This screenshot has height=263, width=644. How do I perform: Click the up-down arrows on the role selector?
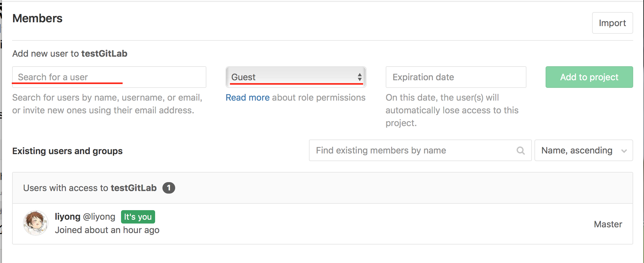tap(360, 77)
